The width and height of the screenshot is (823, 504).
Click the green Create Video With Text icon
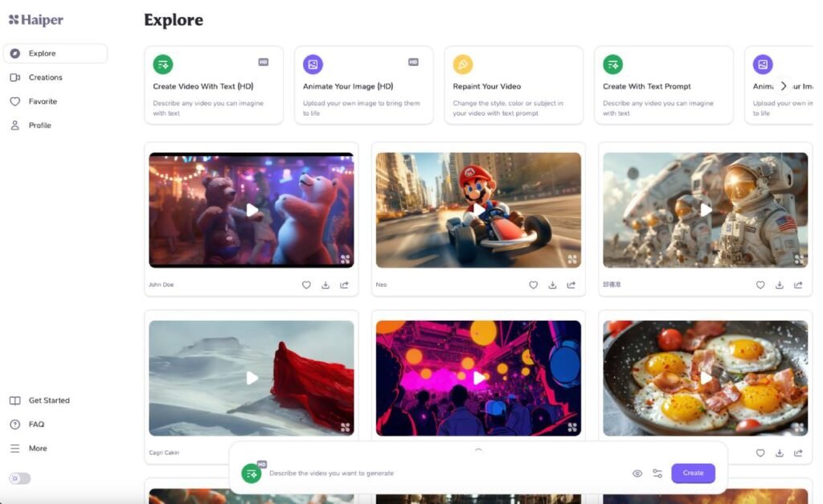[162, 64]
